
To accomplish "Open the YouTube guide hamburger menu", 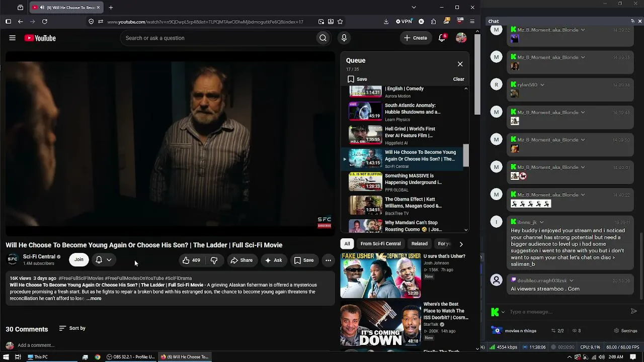I will 13,38.
